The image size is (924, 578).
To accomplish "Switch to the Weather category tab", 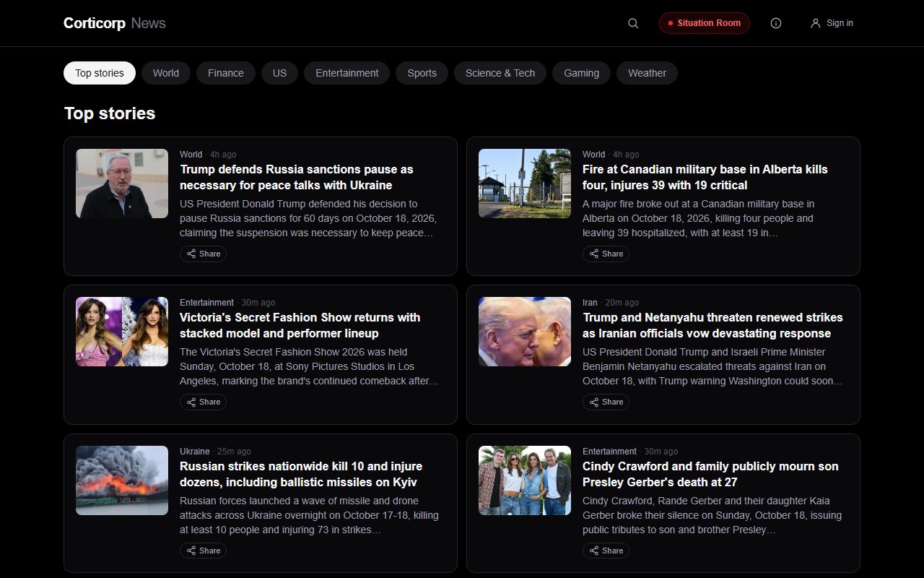I will pyautogui.click(x=647, y=73).
